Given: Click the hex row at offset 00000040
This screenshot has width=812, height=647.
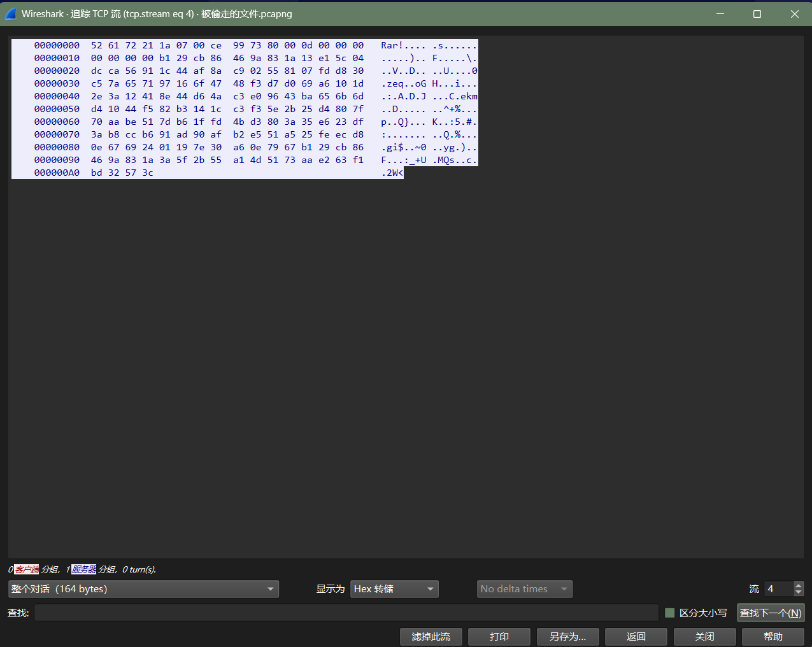Looking at the screenshot, I should pyautogui.click(x=245, y=96).
